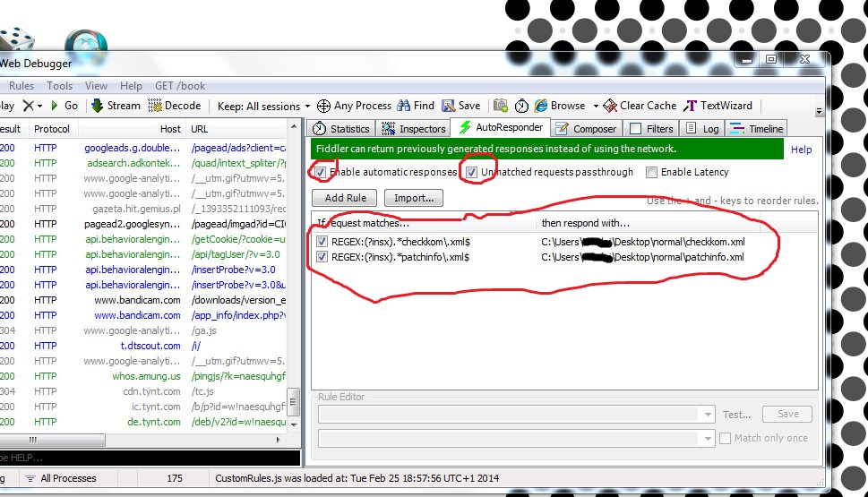Click the remove sessions X icon
The image size is (868, 497).
click(x=29, y=105)
